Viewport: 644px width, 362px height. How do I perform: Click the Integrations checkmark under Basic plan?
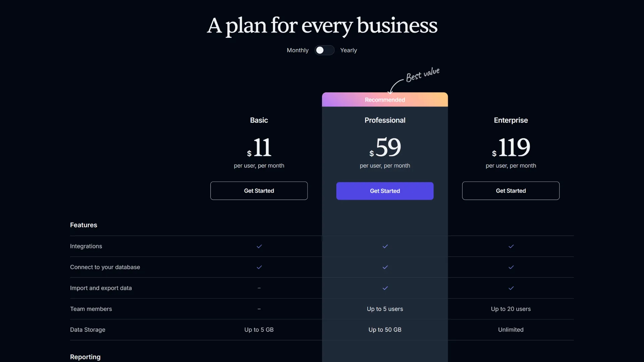click(259, 246)
